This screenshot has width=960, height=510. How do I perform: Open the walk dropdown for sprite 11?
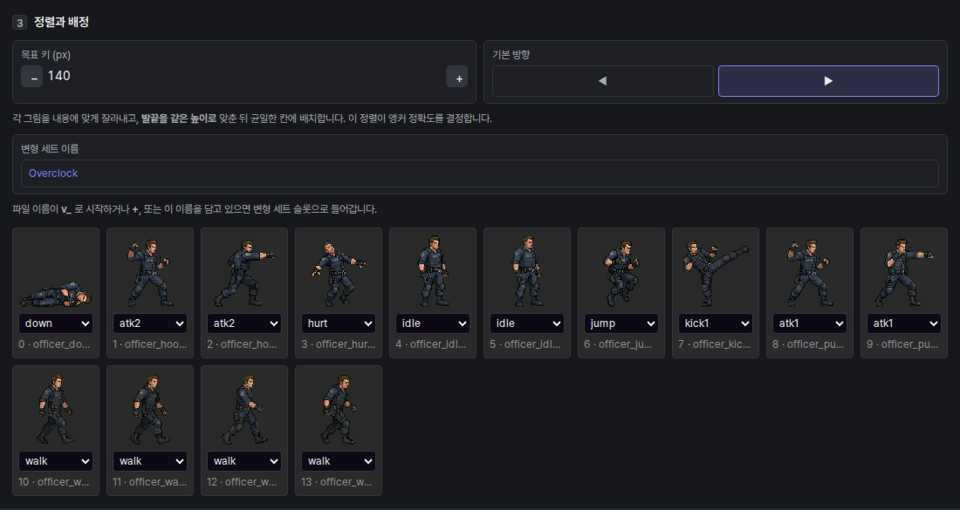pos(150,461)
